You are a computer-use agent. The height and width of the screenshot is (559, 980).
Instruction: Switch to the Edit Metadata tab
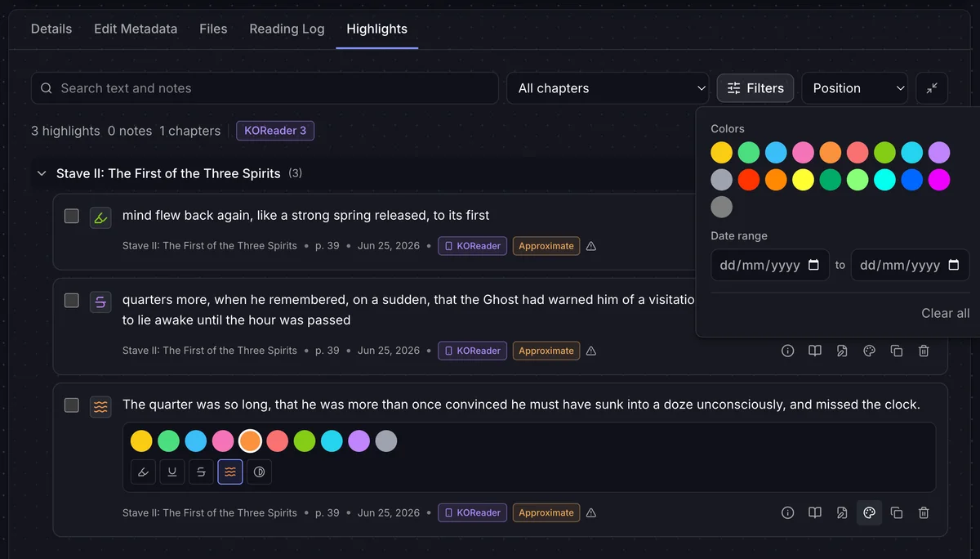[x=136, y=29]
